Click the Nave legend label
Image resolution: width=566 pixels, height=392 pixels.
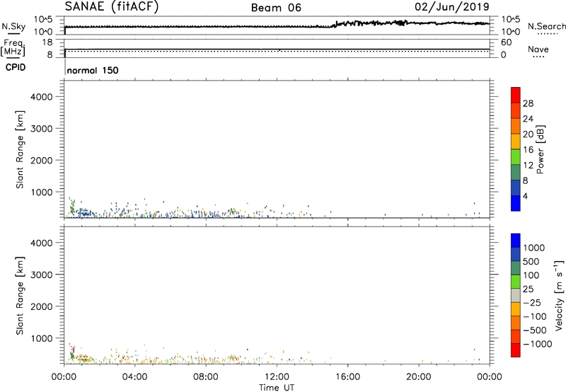click(x=538, y=49)
